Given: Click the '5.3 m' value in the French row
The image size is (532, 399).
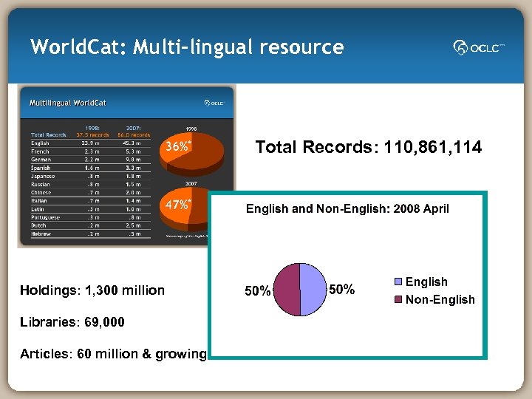Looking at the screenshot, I should point(133,151).
